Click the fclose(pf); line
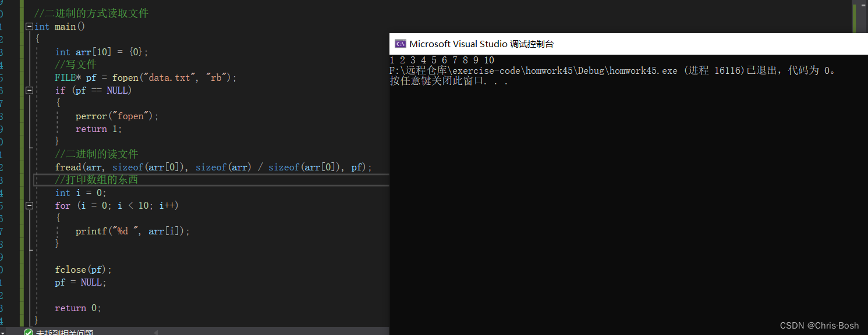The height and width of the screenshot is (335, 868). [83, 269]
